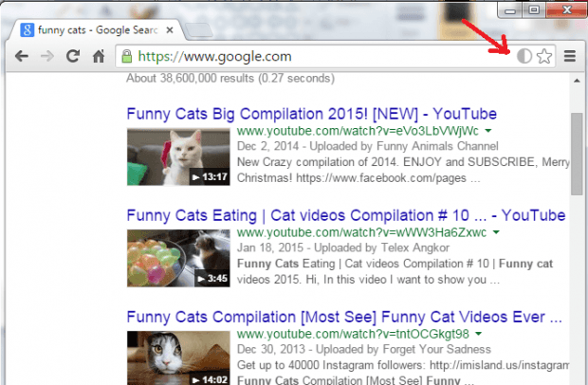The width and height of the screenshot is (588, 385).
Task: Reload the page with the refresh icon
Action: point(73,56)
